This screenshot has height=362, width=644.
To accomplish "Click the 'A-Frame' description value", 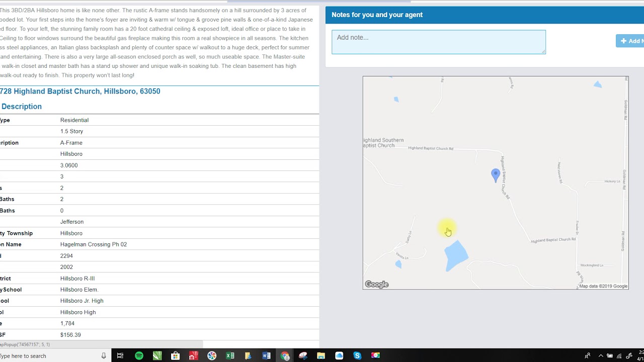I will coord(71,143).
